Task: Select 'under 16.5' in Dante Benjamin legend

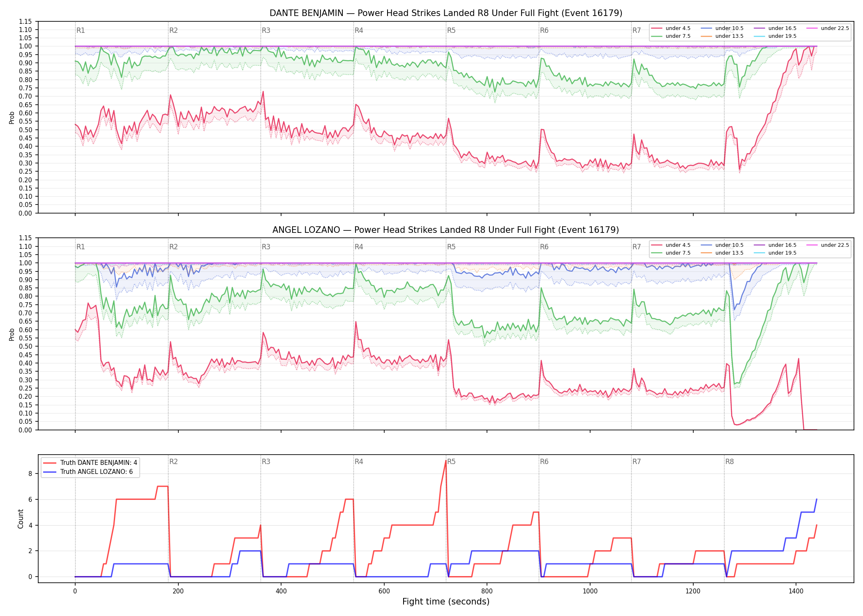Action: pos(775,28)
